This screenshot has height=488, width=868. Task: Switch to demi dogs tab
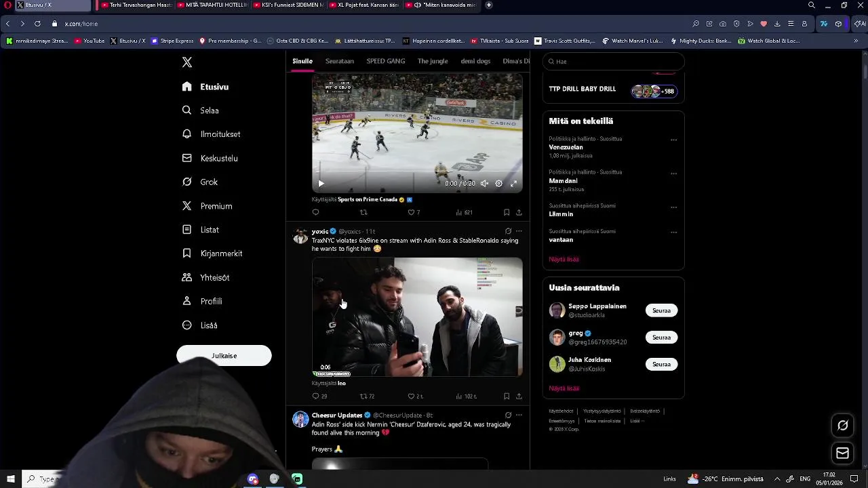(475, 61)
